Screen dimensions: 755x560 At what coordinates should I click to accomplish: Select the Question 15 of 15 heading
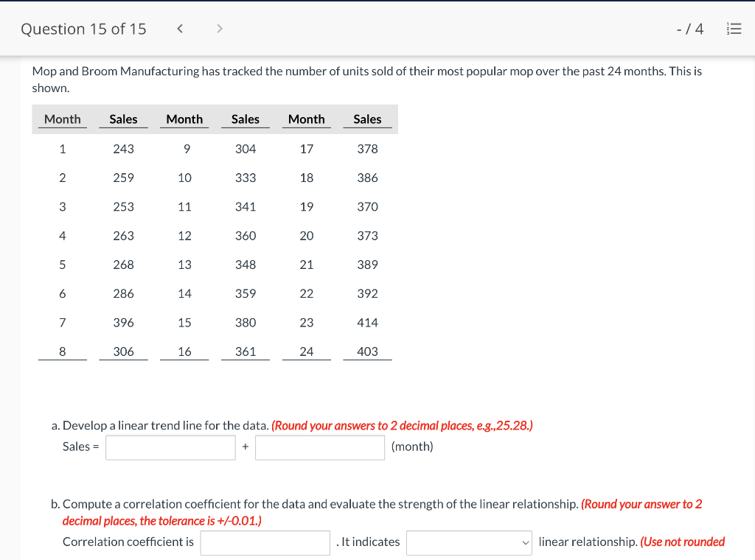83,29
